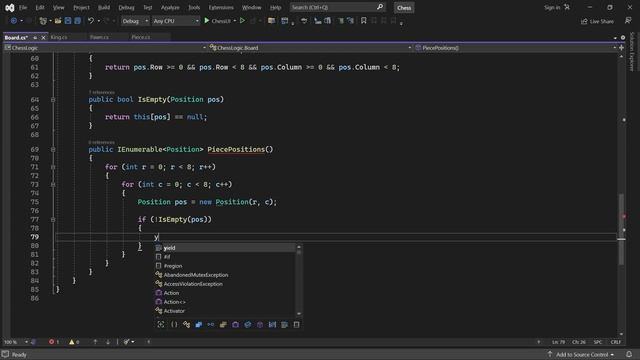Open the Debug configuration dropdown

pos(135,21)
